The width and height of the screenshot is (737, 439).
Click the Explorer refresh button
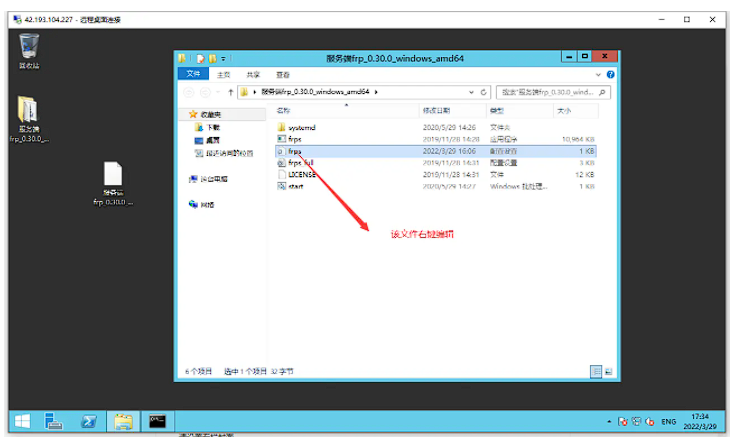click(484, 91)
